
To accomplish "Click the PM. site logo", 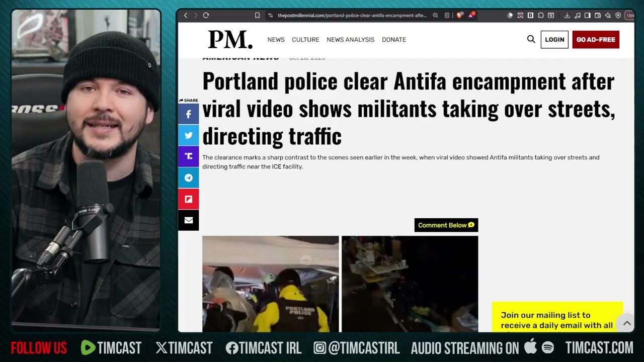I will click(x=230, y=39).
